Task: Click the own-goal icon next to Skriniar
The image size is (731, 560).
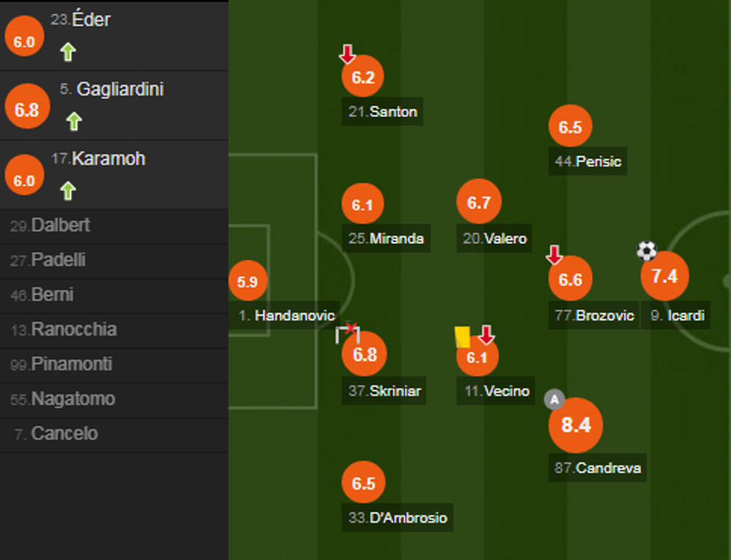Action: 348,333
